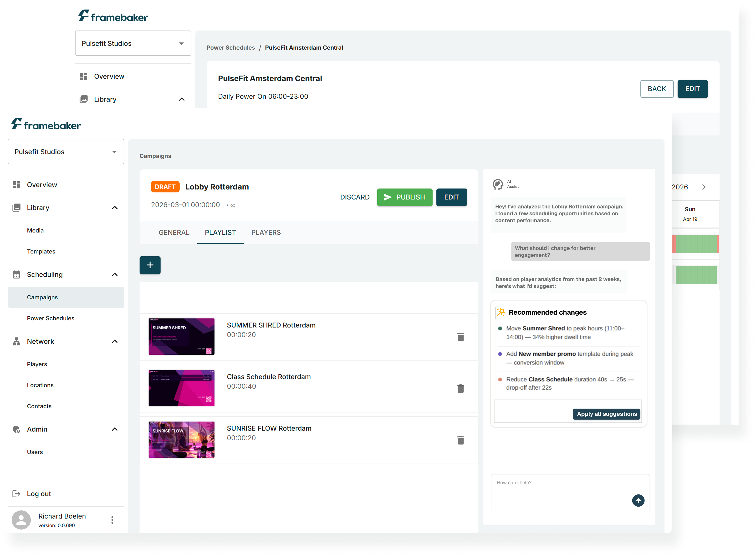756x556 pixels.
Task: Select the Overview sidebar icon
Action: click(x=16, y=184)
